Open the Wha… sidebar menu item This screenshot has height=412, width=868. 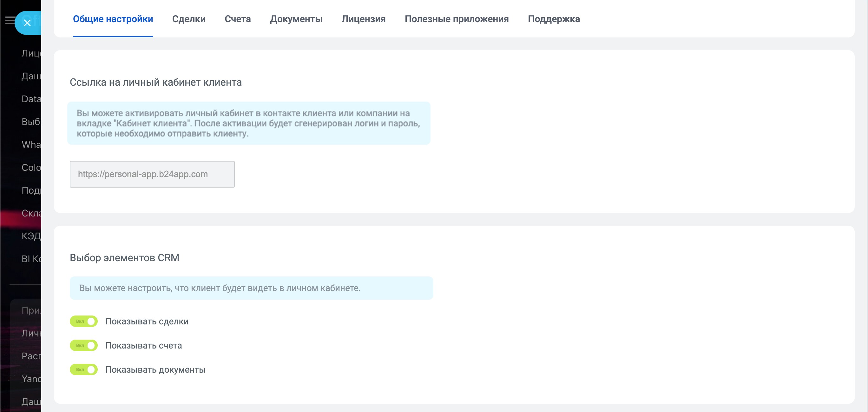tap(31, 145)
